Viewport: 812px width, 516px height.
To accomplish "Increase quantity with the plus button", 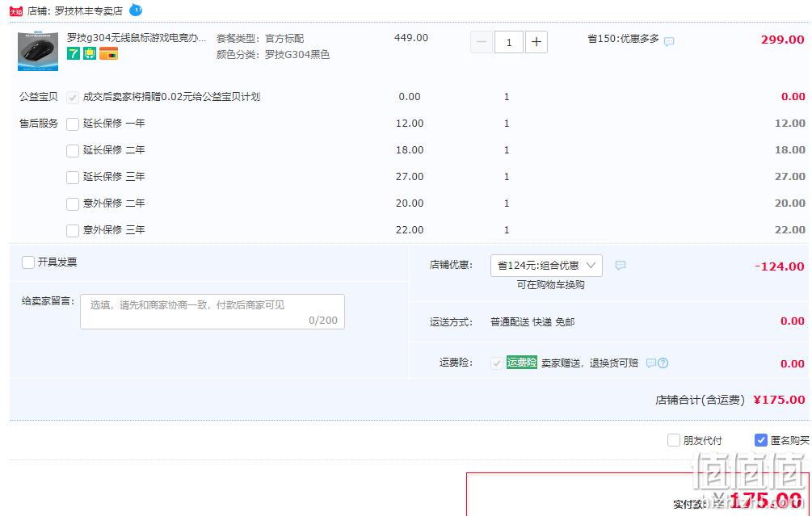I will (x=536, y=42).
